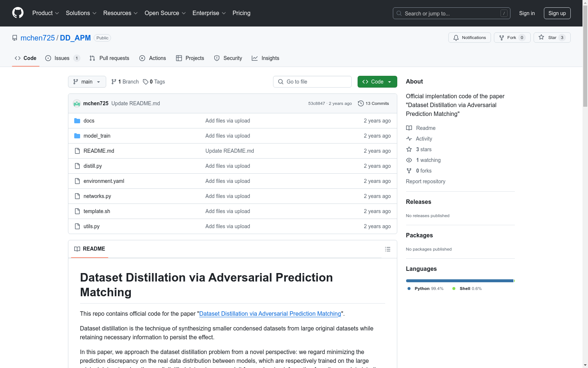Click the Sign up button
This screenshot has width=588, height=368.
click(557, 13)
